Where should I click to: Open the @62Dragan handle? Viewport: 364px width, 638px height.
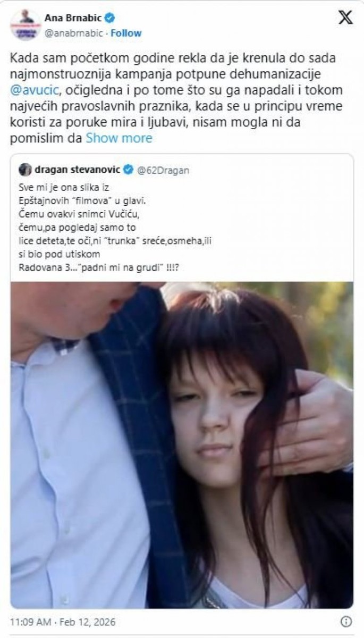(163, 170)
